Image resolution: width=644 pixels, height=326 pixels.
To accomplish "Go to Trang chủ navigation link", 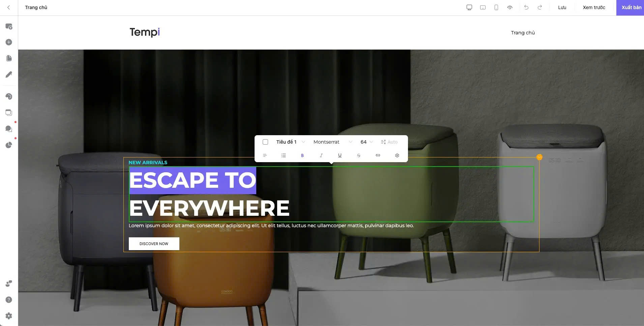I will (x=523, y=33).
